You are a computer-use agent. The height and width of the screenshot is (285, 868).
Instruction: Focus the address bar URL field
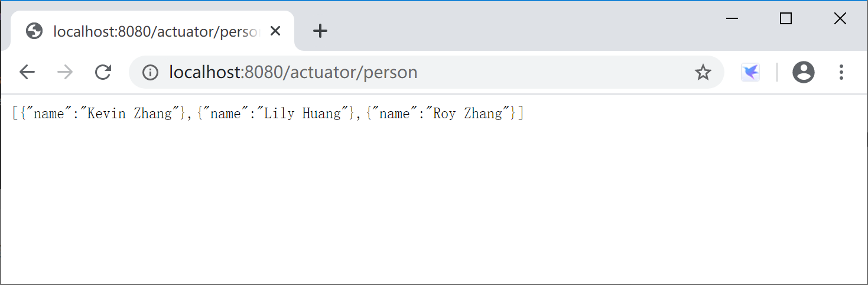tap(414, 72)
